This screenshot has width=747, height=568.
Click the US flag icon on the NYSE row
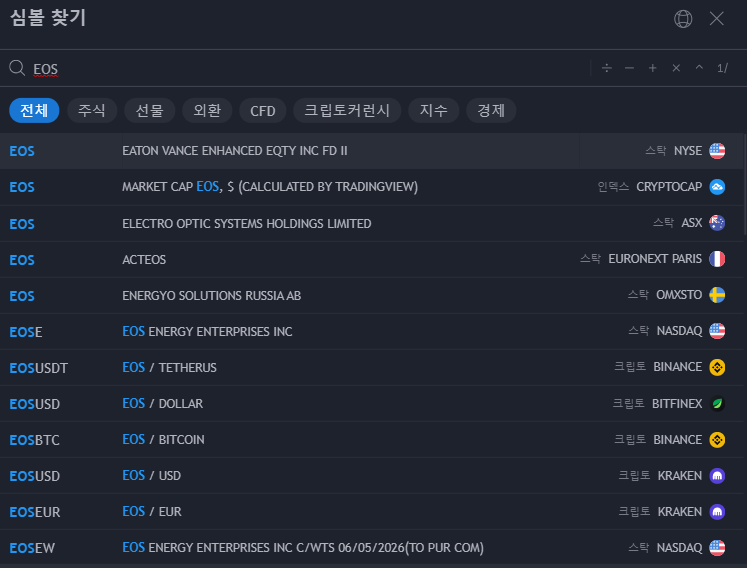(717, 151)
